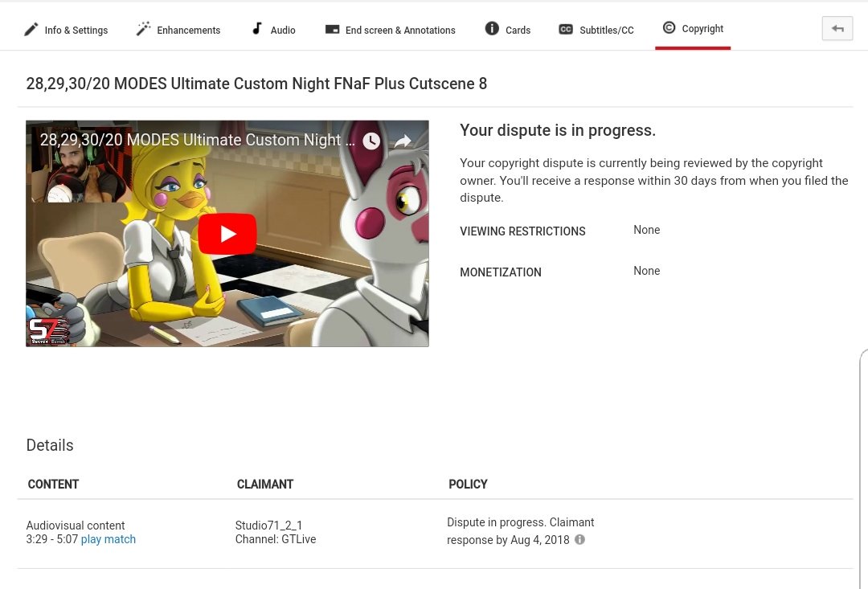Select the Copyright tab
The image size is (868, 589).
(693, 29)
